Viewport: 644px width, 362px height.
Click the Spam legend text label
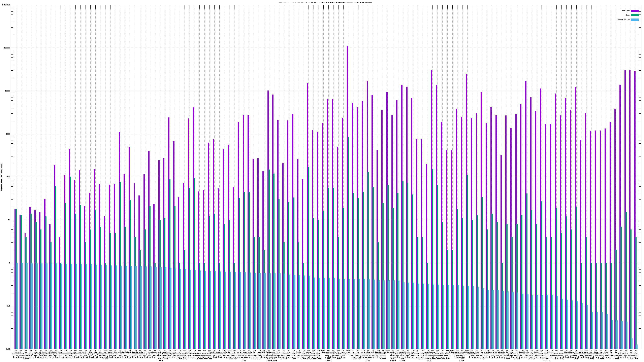pos(628,15)
